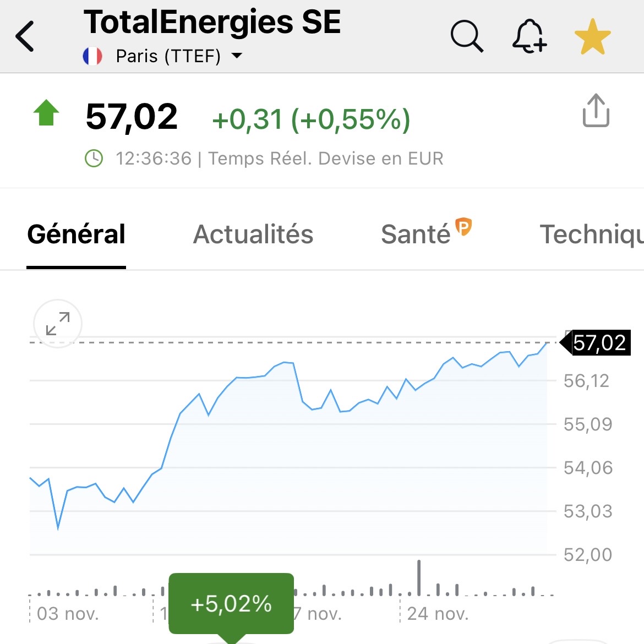Click the TotalEnergies SE title

pyautogui.click(x=212, y=23)
